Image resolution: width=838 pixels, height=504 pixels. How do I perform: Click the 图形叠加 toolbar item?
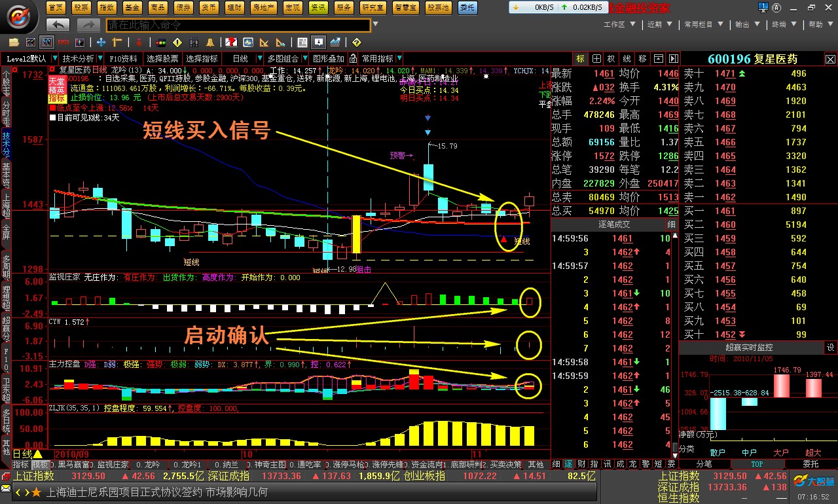tap(329, 59)
